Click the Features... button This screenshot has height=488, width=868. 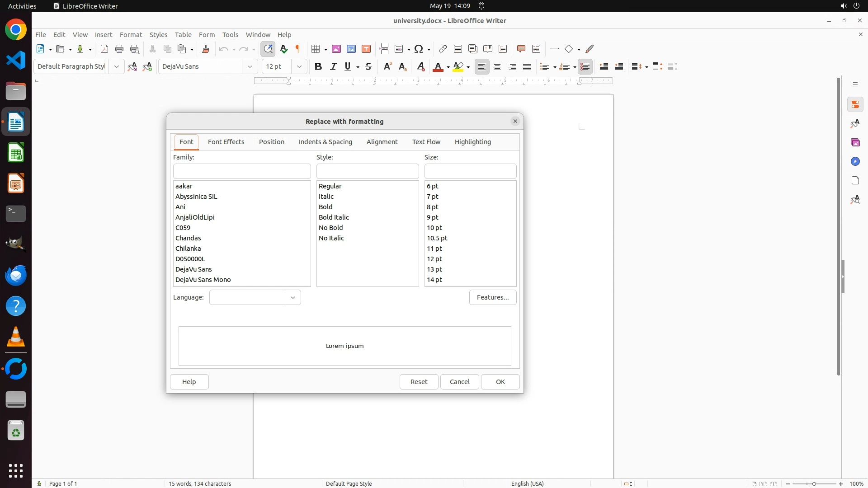tap(492, 297)
